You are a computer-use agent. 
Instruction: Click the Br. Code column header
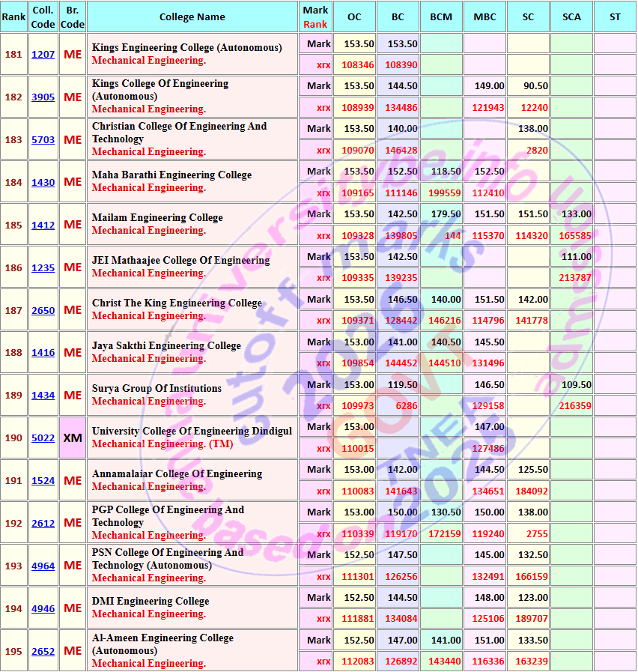[x=73, y=16]
